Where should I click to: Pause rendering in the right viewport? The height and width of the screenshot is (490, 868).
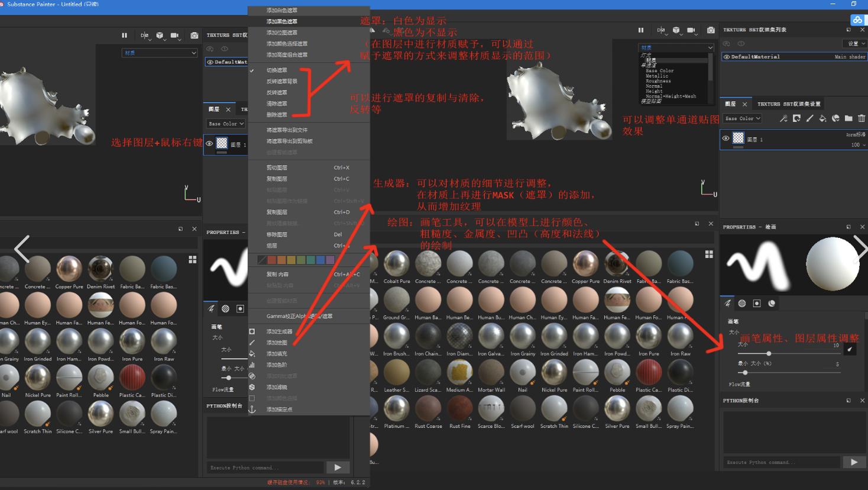[641, 30]
